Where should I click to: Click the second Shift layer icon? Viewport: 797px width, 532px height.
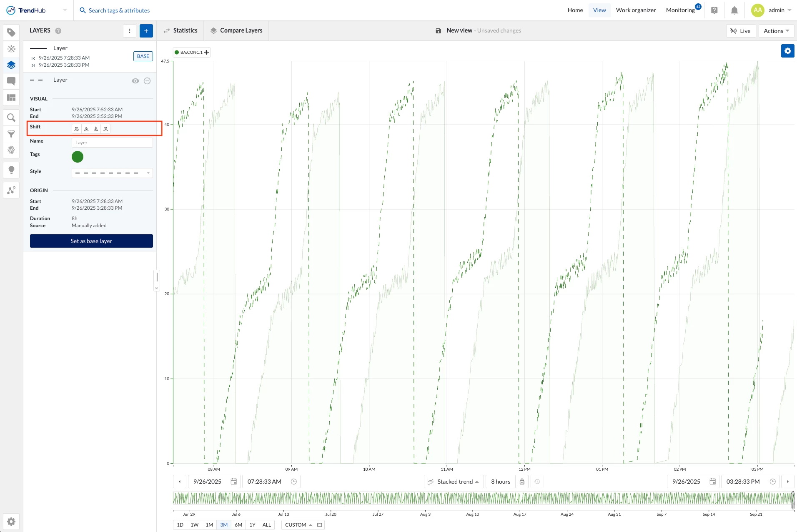[x=86, y=129]
